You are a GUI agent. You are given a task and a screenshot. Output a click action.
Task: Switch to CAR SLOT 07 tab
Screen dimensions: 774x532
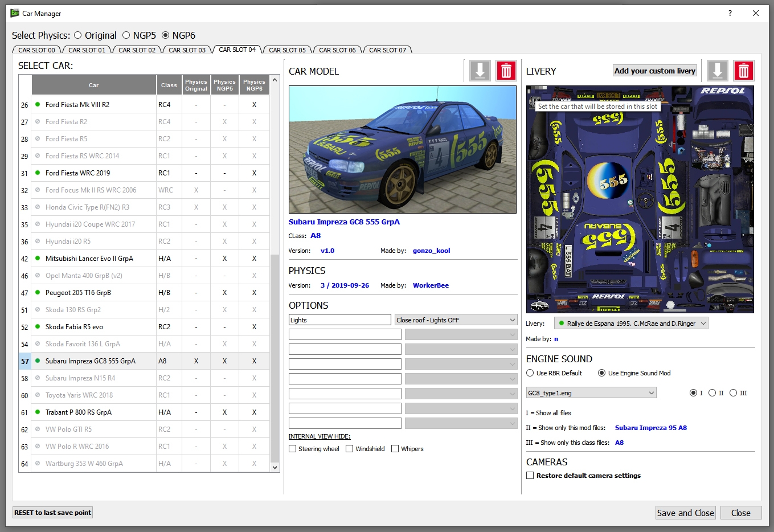387,50
